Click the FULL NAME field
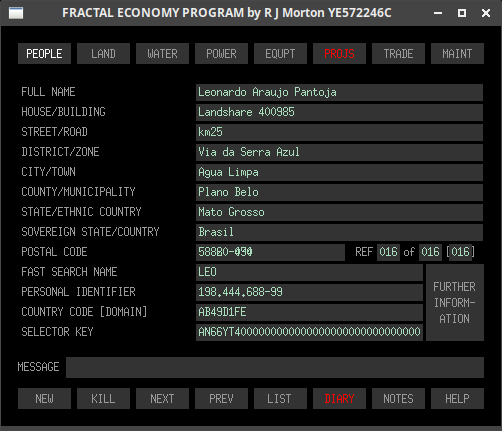The height and width of the screenshot is (431, 502). click(339, 92)
